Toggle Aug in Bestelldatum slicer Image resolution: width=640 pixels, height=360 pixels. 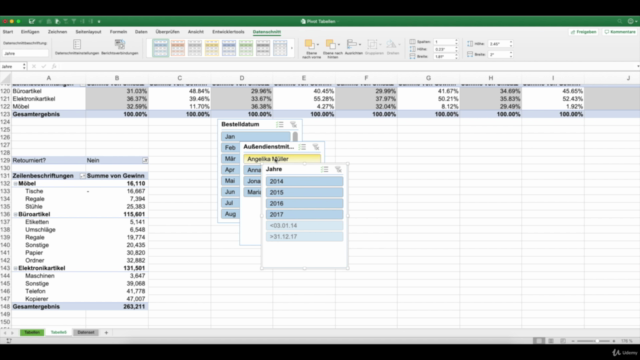click(230, 214)
